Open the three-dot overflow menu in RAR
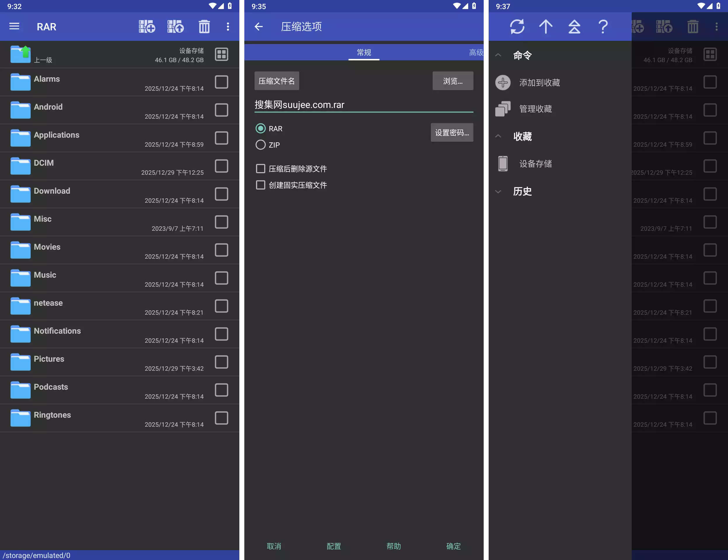This screenshot has width=728, height=560. point(228,26)
